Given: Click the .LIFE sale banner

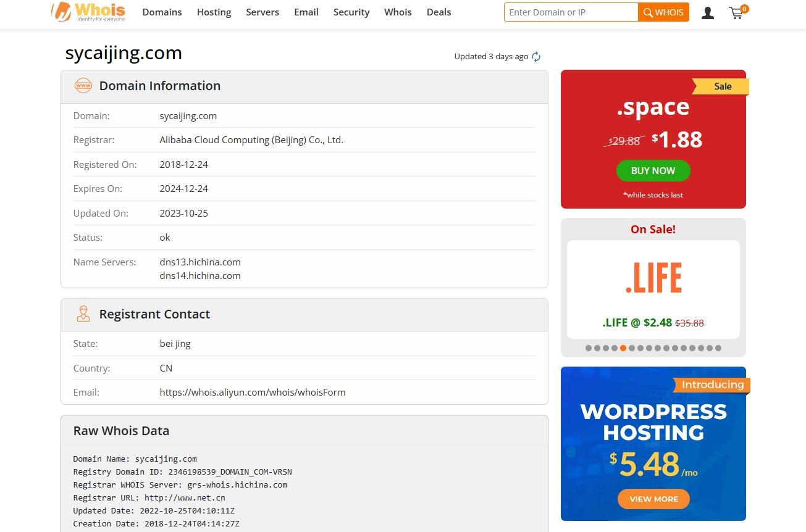Looking at the screenshot, I should tap(653, 289).
